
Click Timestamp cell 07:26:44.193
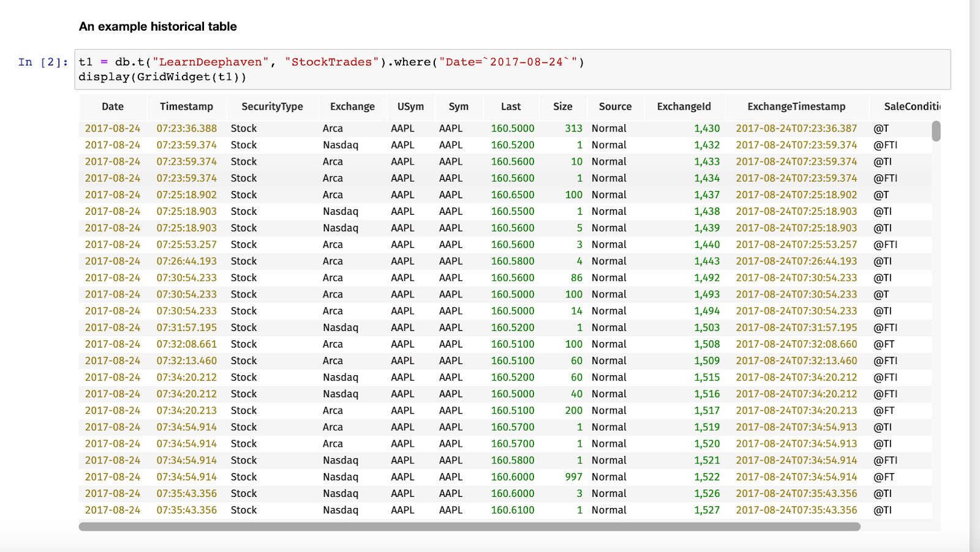pyautogui.click(x=186, y=261)
